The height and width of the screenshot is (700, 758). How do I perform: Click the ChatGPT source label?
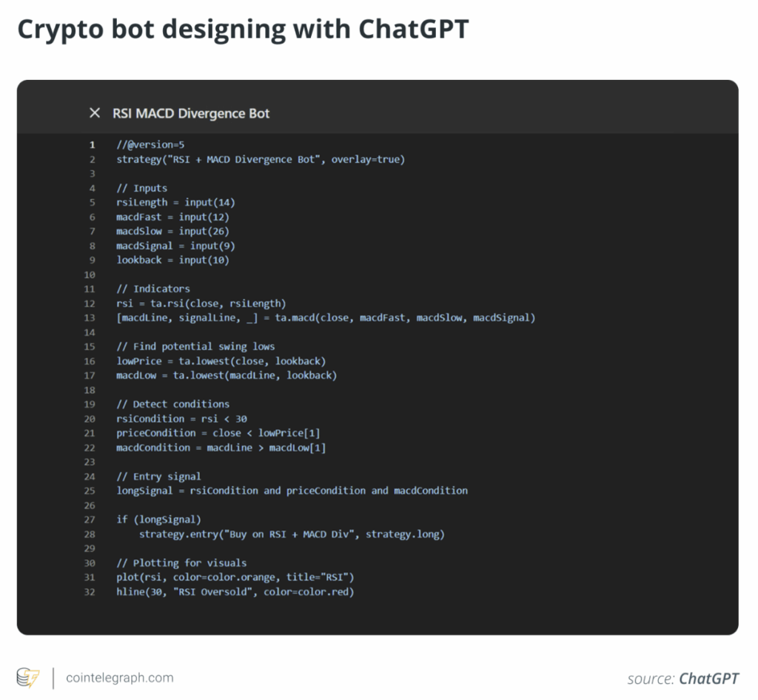coord(708,679)
